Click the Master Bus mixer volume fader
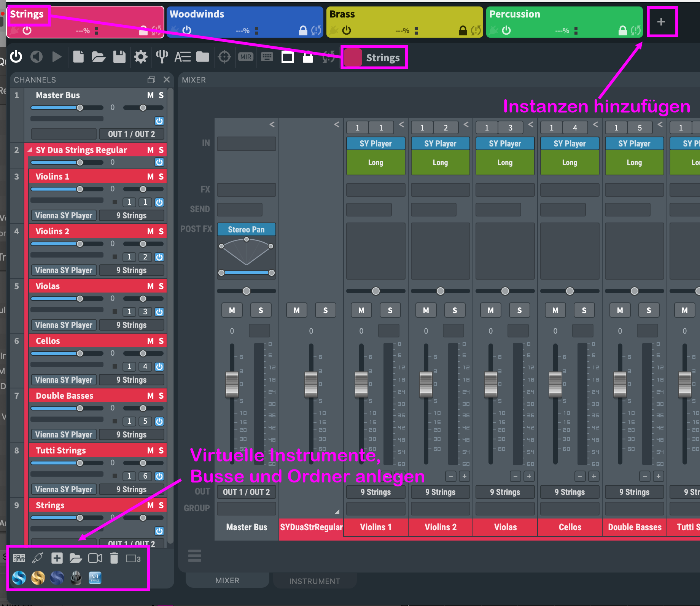This screenshot has width=700, height=606. coord(232,384)
